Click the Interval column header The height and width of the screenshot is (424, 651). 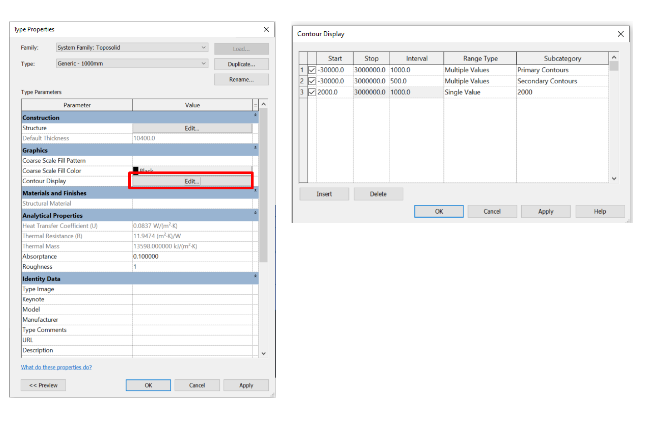[416, 59]
